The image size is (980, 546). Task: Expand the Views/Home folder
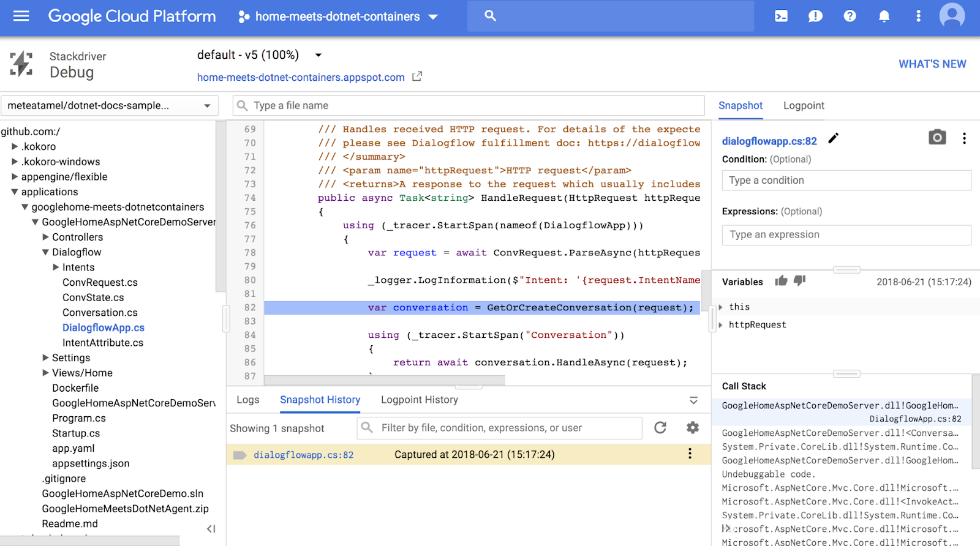tap(46, 373)
